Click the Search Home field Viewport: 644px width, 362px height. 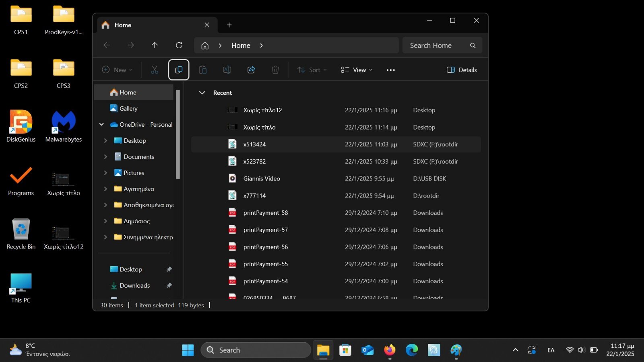coord(437,45)
